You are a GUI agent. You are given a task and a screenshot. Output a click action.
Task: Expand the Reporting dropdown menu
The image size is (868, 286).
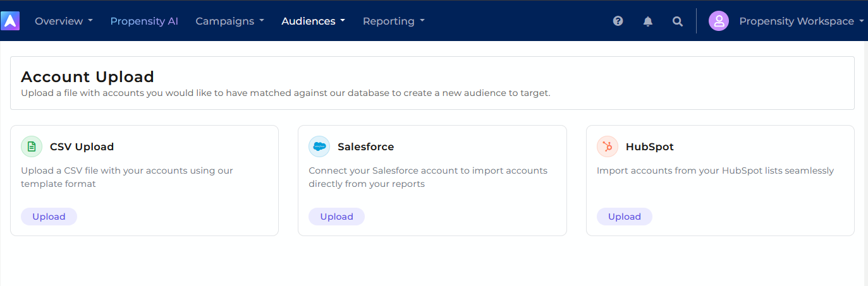click(x=394, y=21)
